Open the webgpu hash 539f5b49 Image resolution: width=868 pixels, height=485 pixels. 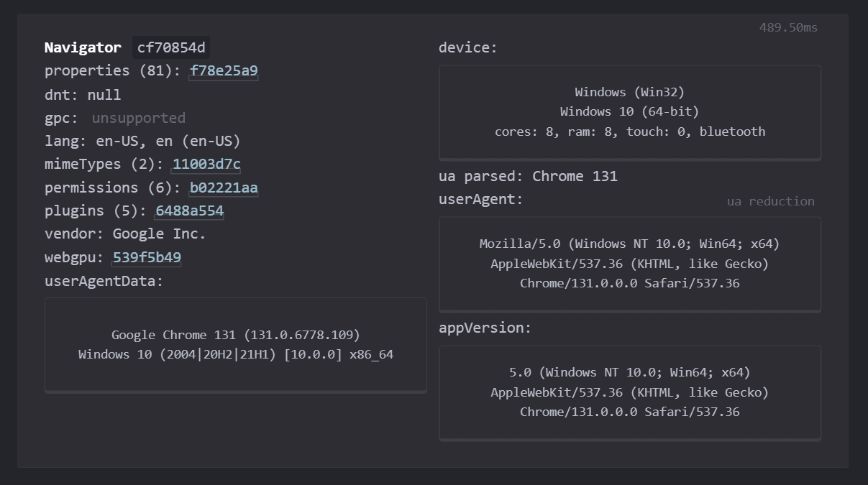(147, 257)
